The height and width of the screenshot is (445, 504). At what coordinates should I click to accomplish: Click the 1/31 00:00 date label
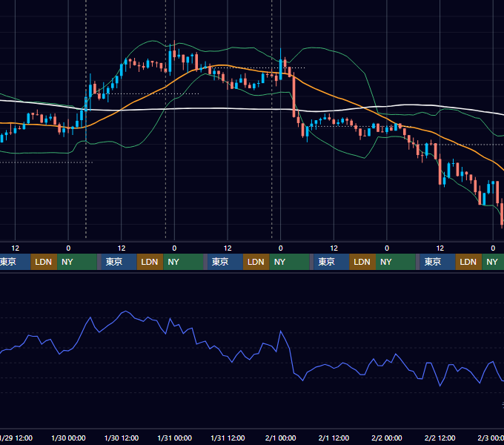(174, 438)
